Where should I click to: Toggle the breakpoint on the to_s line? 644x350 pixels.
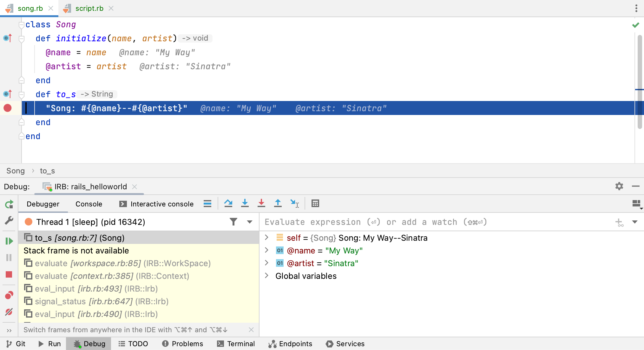(x=7, y=108)
